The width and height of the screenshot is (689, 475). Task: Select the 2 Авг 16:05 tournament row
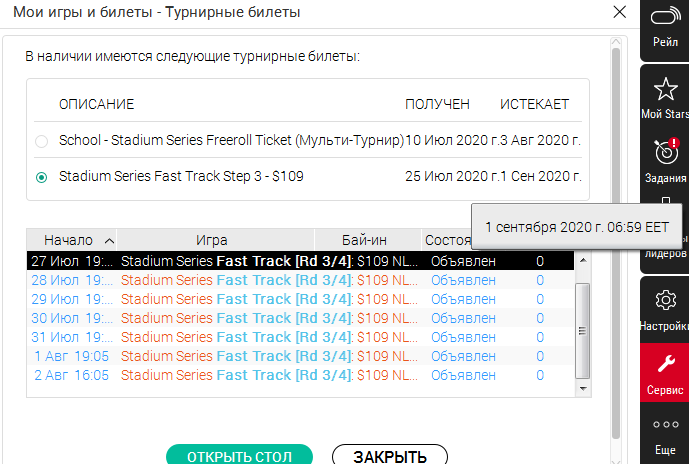click(x=300, y=375)
